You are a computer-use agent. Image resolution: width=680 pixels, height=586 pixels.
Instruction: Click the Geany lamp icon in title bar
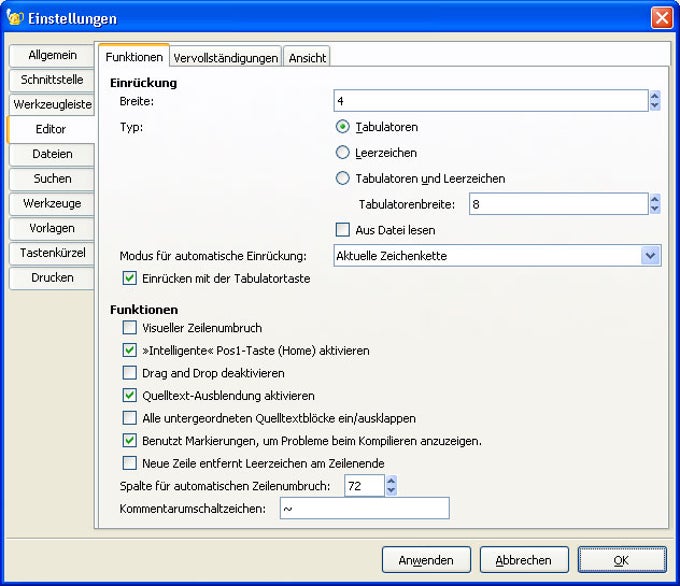click(x=14, y=18)
